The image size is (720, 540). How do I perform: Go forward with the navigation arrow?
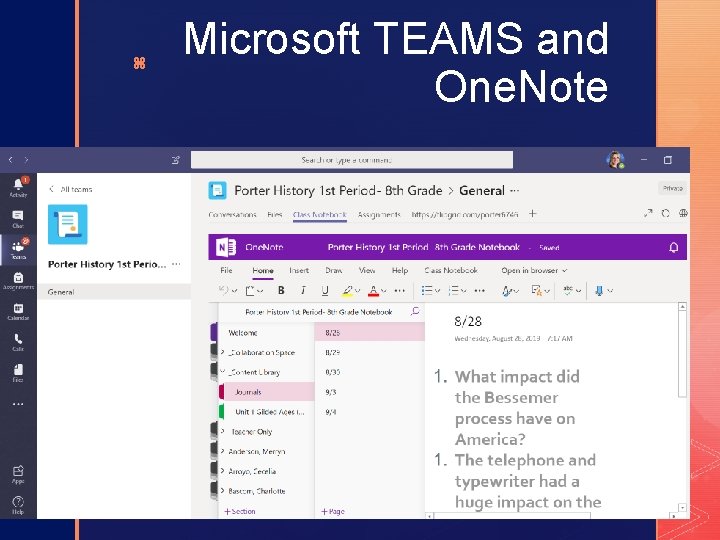coord(26,160)
